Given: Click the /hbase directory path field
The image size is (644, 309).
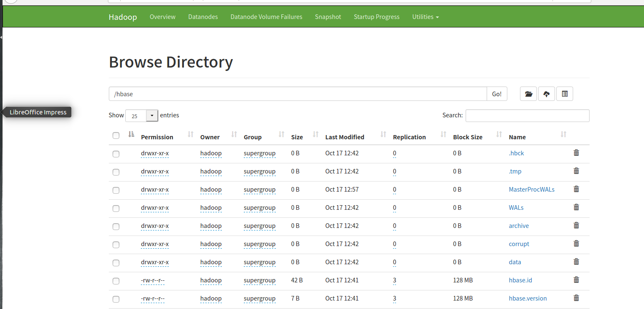Looking at the screenshot, I should [x=298, y=94].
